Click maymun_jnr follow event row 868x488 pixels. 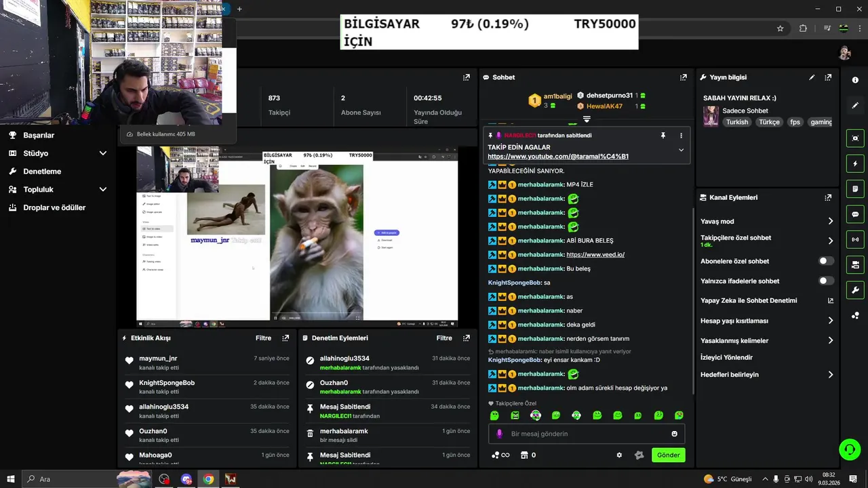coord(208,363)
